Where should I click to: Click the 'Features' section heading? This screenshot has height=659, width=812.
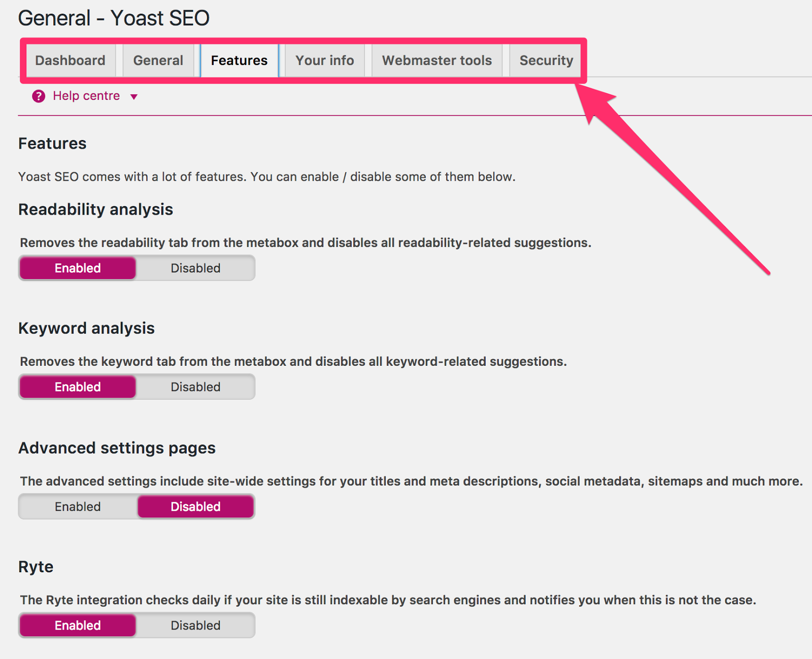click(x=52, y=144)
